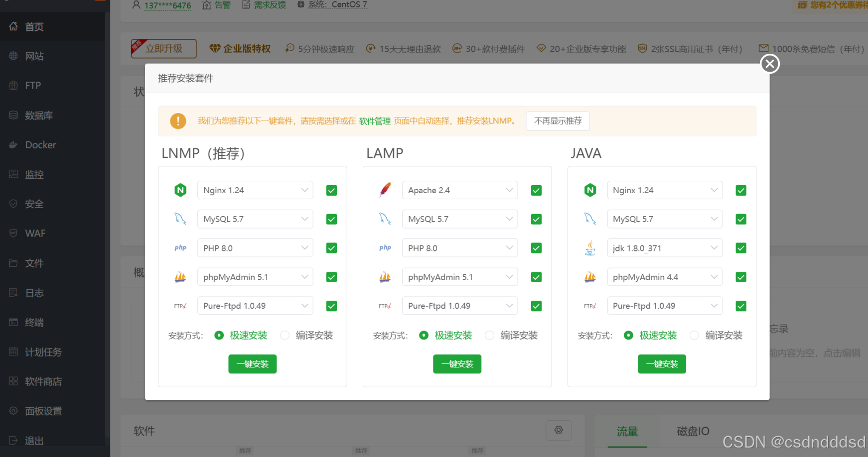Click the Apache feather icon in LAMP column
The height and width of the screenshot is (457, 868).
[385, 190]
